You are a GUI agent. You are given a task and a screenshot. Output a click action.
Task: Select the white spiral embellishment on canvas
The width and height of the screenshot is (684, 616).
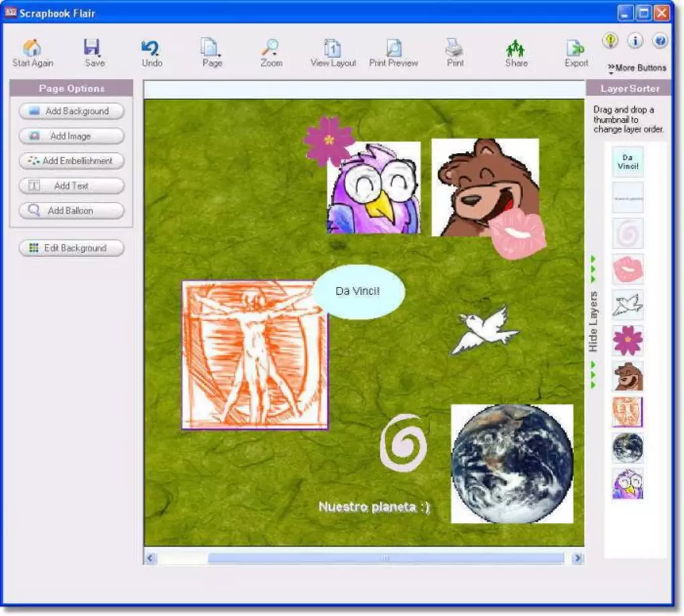point(404,442)
